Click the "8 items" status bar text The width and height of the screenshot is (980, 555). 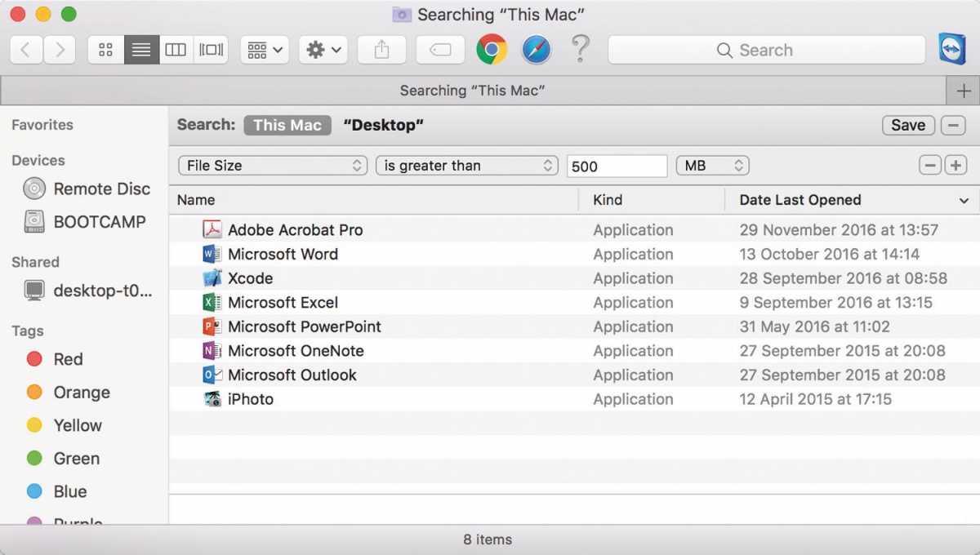[x=488, y=539]
